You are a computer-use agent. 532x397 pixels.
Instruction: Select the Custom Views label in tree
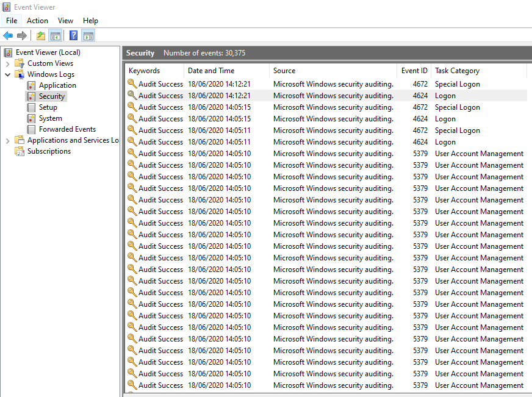50,63
